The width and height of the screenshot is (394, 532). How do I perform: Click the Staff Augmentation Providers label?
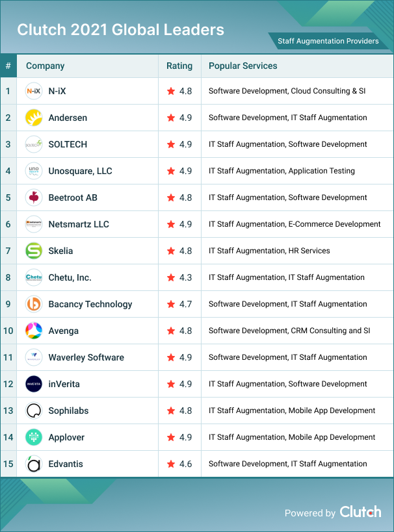pos(328,41)
